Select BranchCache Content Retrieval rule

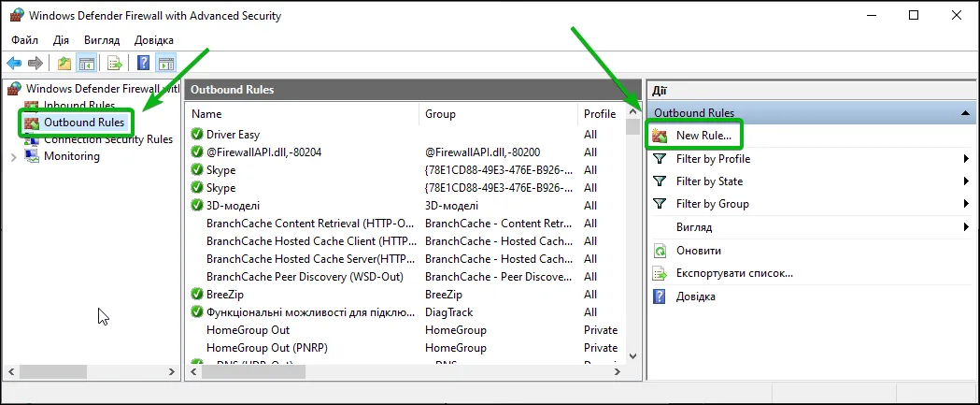(x=310, y=224)
